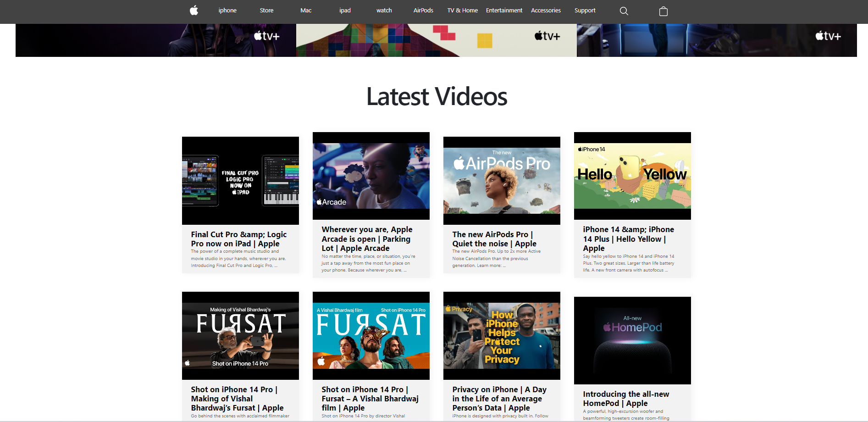Click the Privacy on iPhone video title
868x422 pixels.
tap(499, 399)
